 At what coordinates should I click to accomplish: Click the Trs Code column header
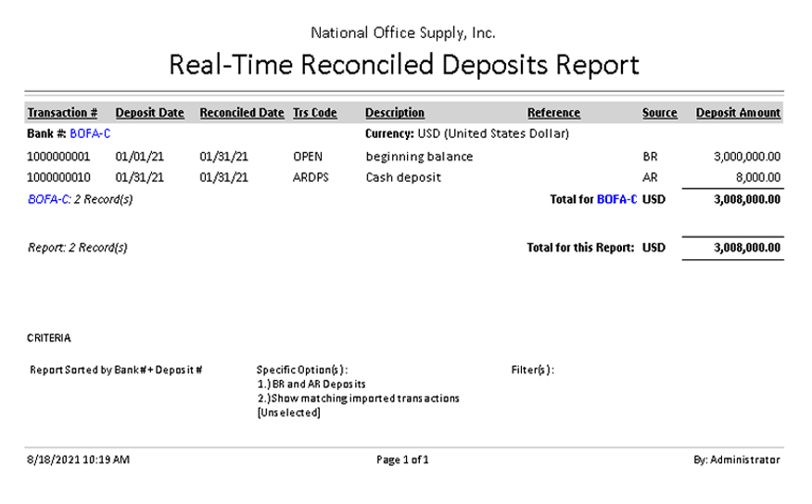[x=314, y=113]
